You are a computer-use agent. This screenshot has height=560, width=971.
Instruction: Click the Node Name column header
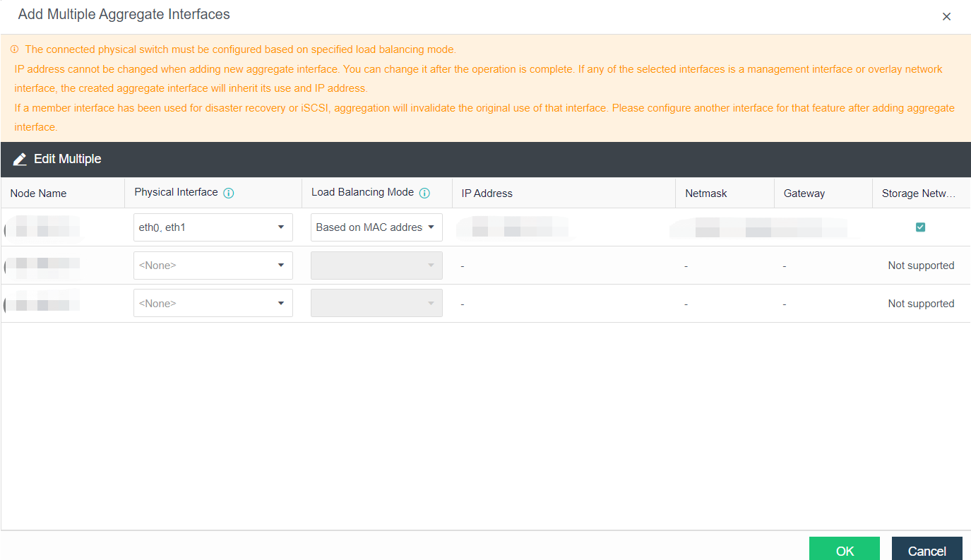pyautogui.click(x=38, y=193)
